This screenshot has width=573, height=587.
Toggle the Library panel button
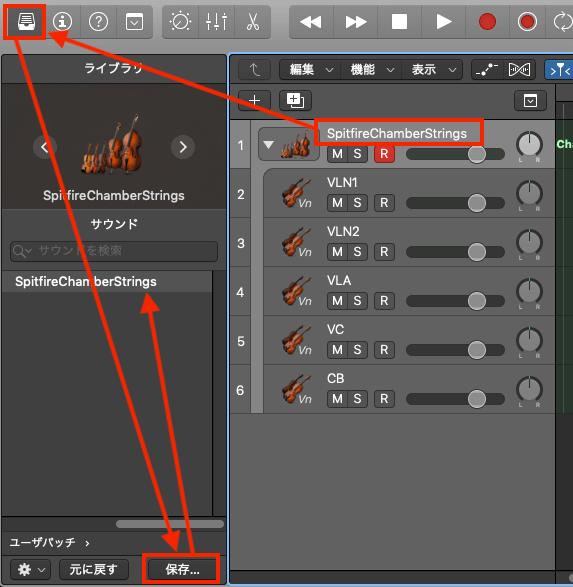26,22
